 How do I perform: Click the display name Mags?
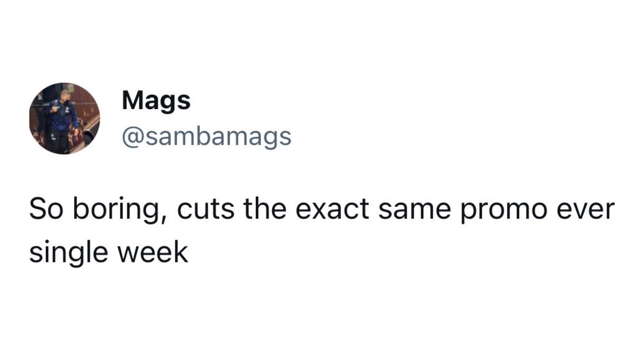[156, 101]
